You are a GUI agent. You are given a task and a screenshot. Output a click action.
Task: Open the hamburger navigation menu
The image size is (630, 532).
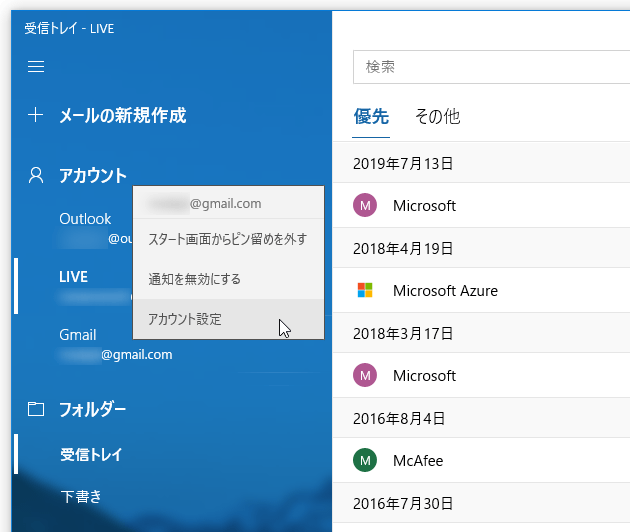pyautogui.click(x=36, y=66)
